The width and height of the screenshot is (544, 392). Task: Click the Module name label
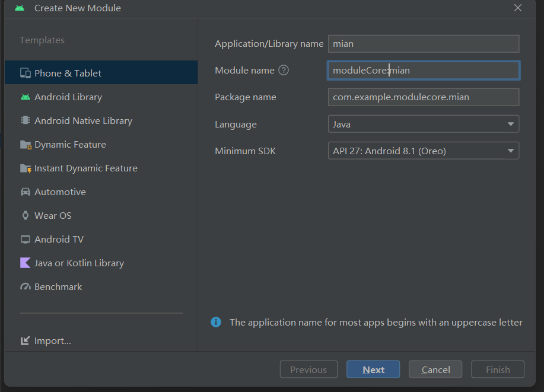(244, 71)
